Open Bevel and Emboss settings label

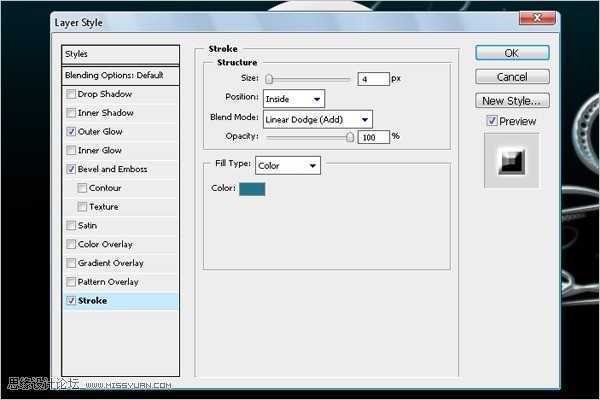[112, 169]
